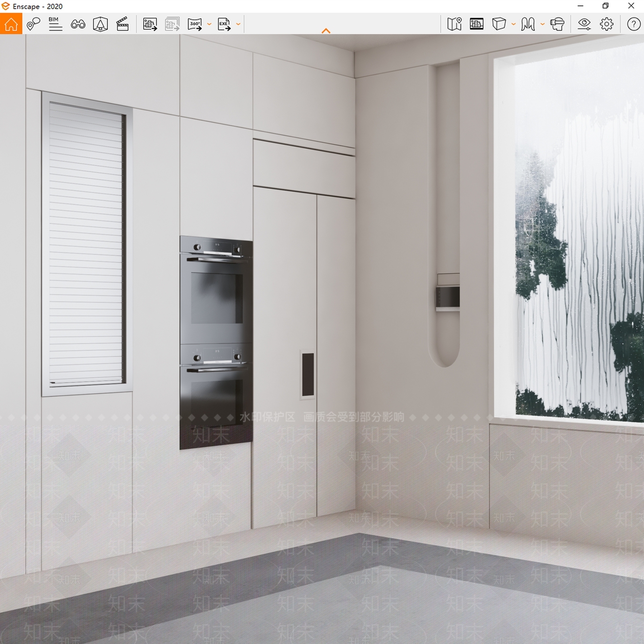Open the Help question mark button
Viewport: 644px width, 644px height.
[x=634, y=24]
